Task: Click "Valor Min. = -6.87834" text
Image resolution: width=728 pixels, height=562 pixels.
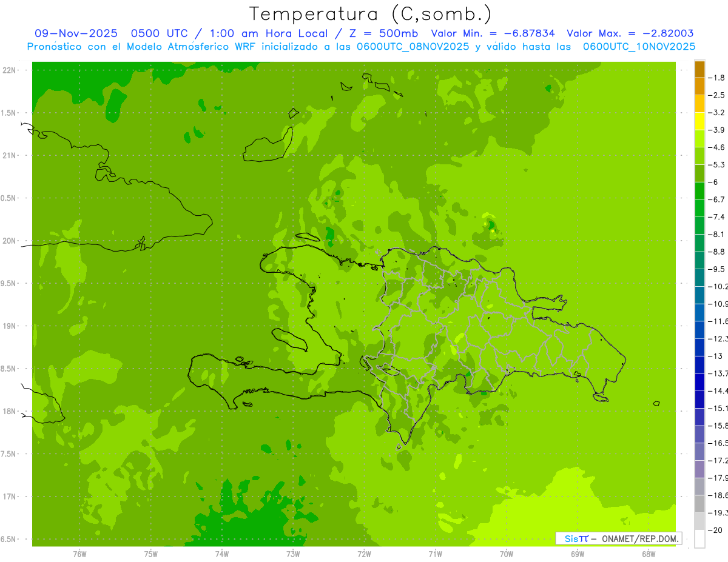Action: point(493,33)
